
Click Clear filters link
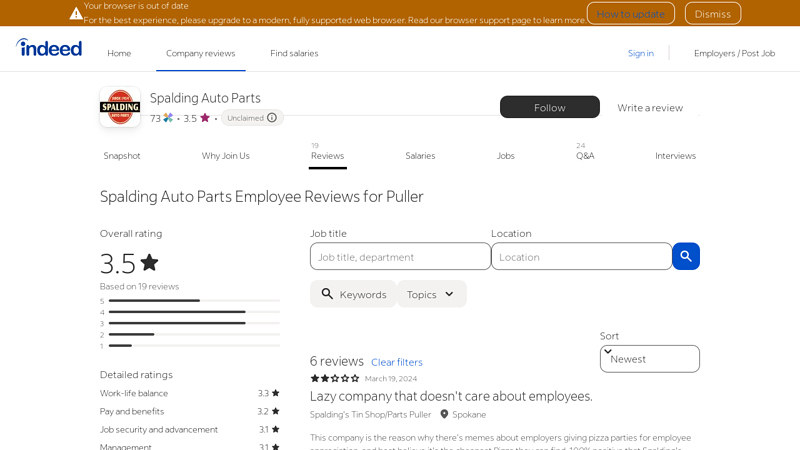click(397, 362)
